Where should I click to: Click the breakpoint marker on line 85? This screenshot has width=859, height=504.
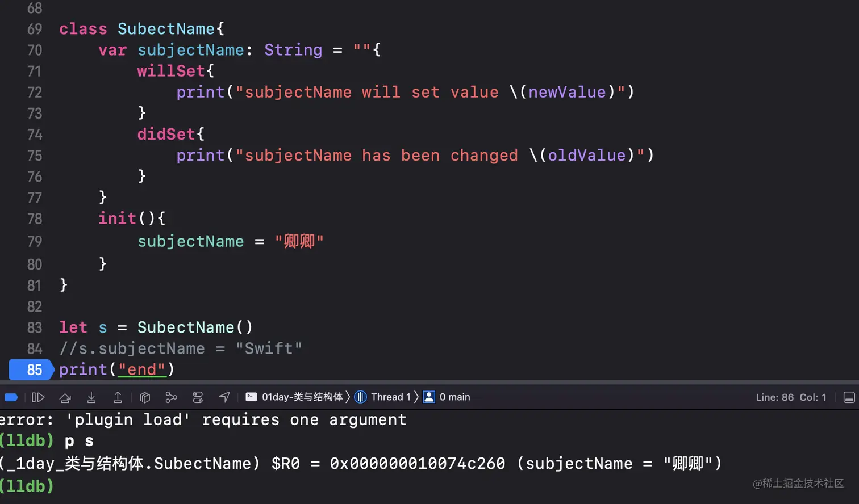(x=31, y=369)
